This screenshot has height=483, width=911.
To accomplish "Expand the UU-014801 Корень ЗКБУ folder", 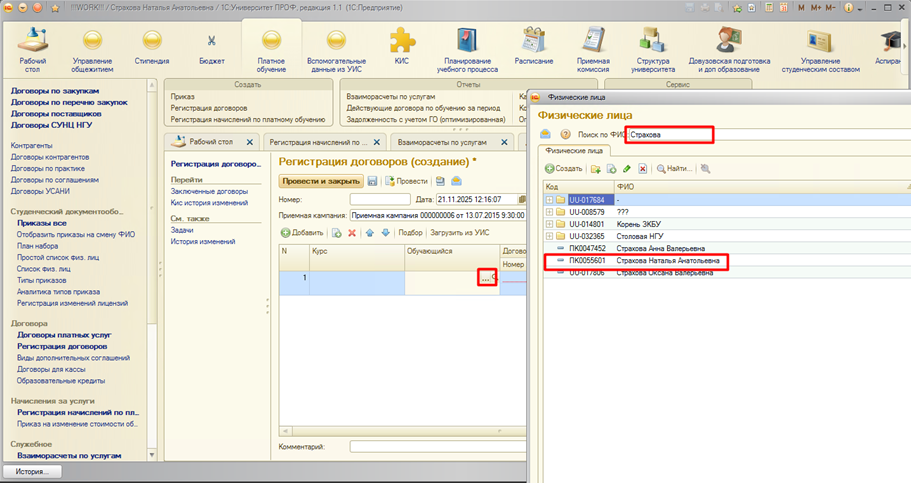I will coord(550,225).
